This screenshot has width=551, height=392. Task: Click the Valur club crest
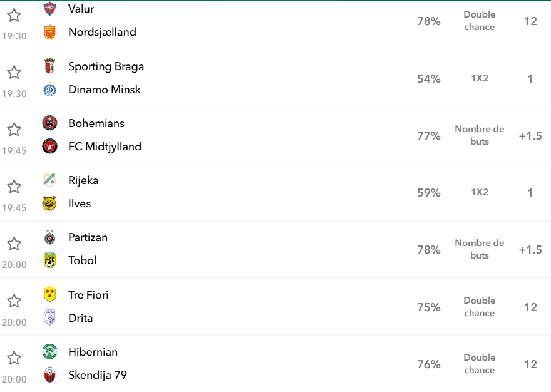click(49, 9)
